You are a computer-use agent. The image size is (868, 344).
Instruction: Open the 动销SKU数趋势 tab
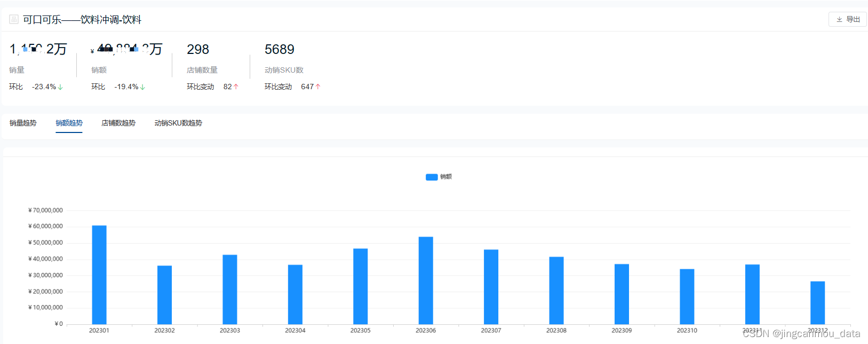178,123
